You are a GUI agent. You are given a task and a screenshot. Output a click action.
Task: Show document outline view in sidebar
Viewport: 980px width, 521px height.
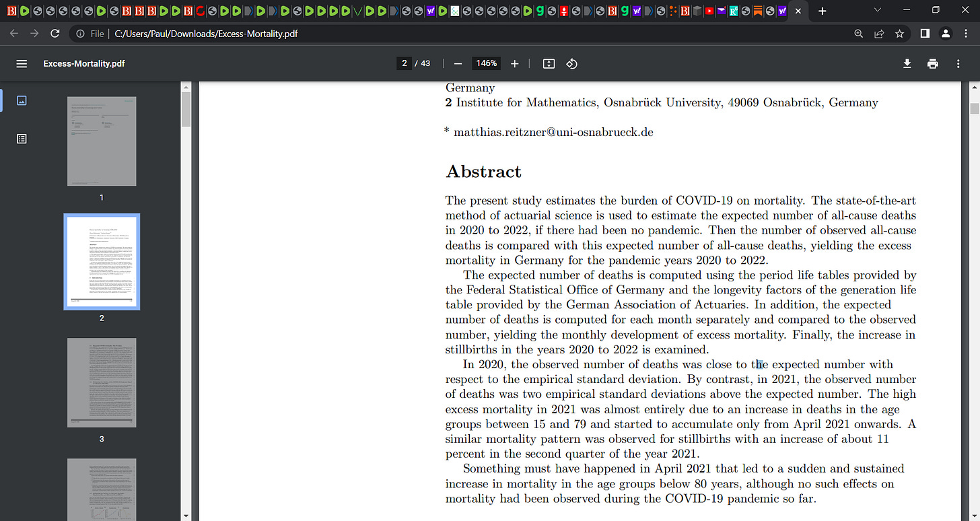pyautogui.click(x=22, y=139)
